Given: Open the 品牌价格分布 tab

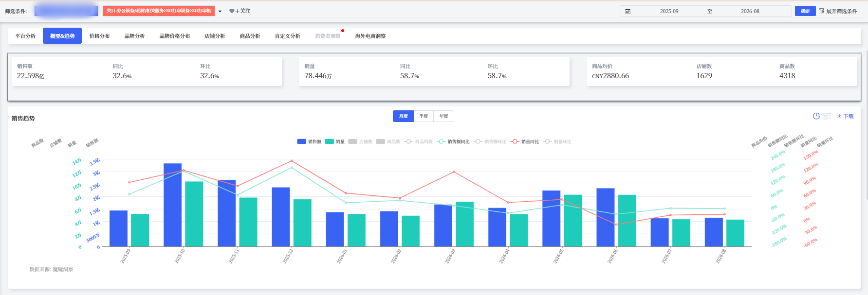Looking at the screenshot, I should [175, 36].
